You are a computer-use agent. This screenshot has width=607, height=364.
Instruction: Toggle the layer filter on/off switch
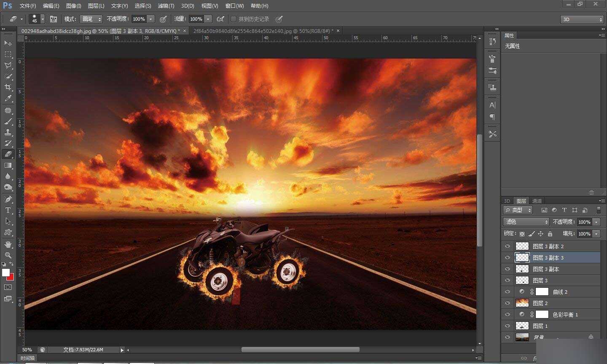tap(599, 210)
